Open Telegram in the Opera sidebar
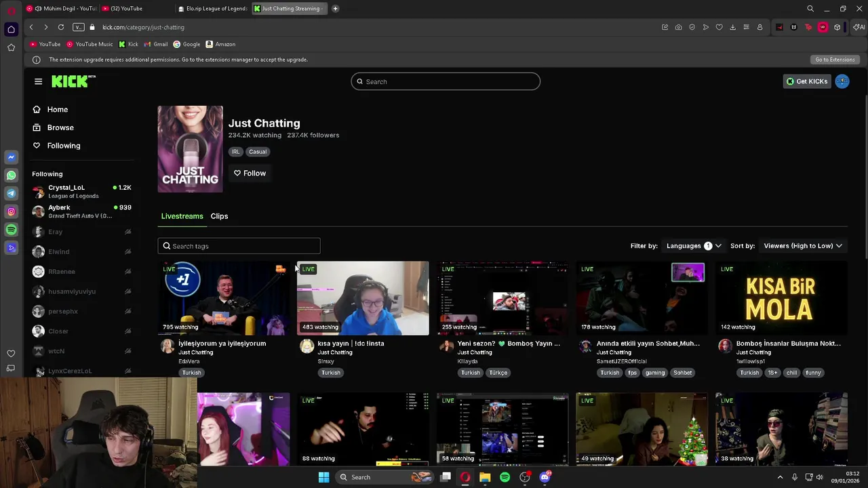Image resolution: width=868 pixels, height=488 pixels. pos(11,193)
